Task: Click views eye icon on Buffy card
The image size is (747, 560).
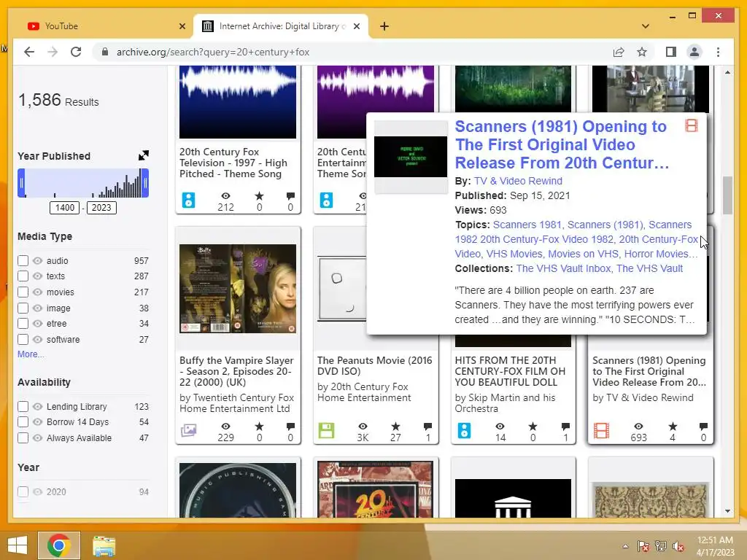Action: (226, 426)
